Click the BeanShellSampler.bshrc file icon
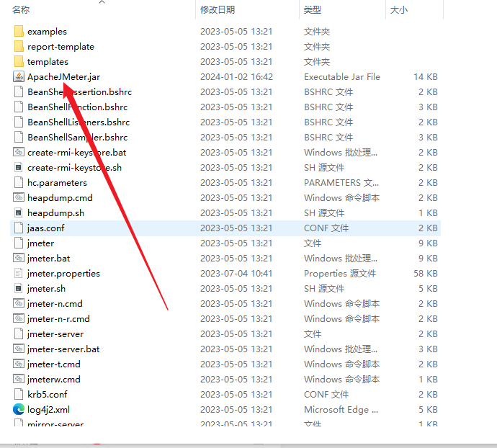This screenshot has height=448, width=497. (x=19, y=138)
